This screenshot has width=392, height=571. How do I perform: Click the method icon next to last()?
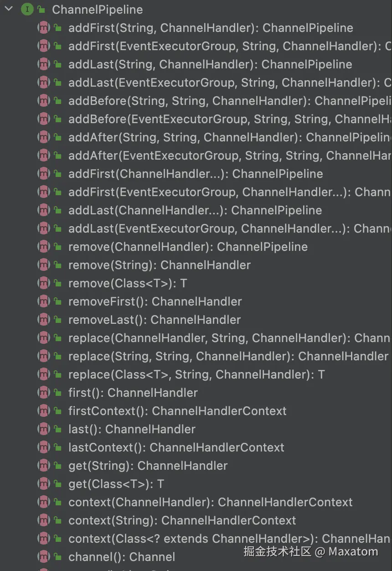click(43, 429)
